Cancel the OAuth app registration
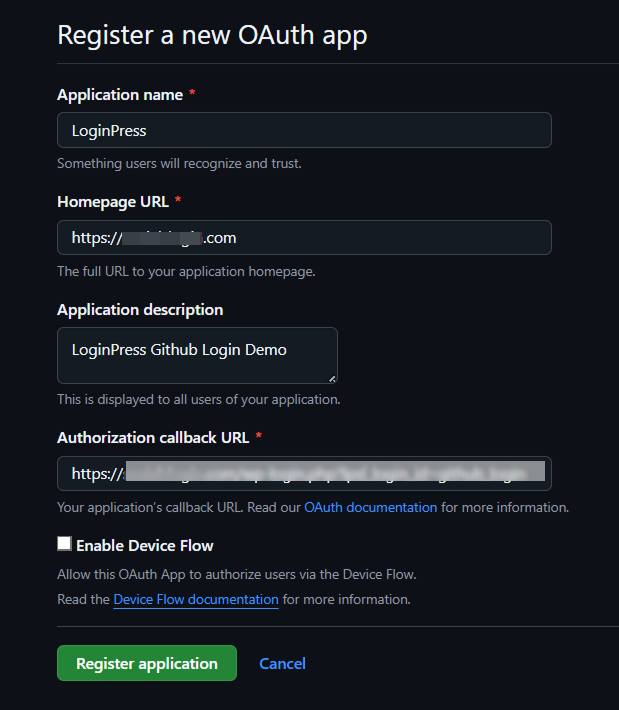This screenshot has height=710, width=619. [282, 663]
